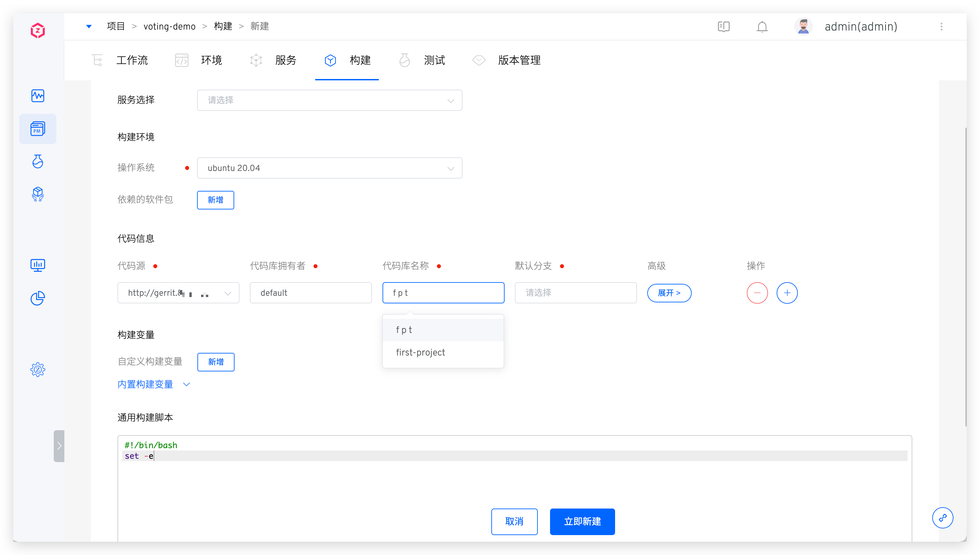Viewport: 980px width, 555px height.
Task: Open the documentation book icon
Action: 723,27
